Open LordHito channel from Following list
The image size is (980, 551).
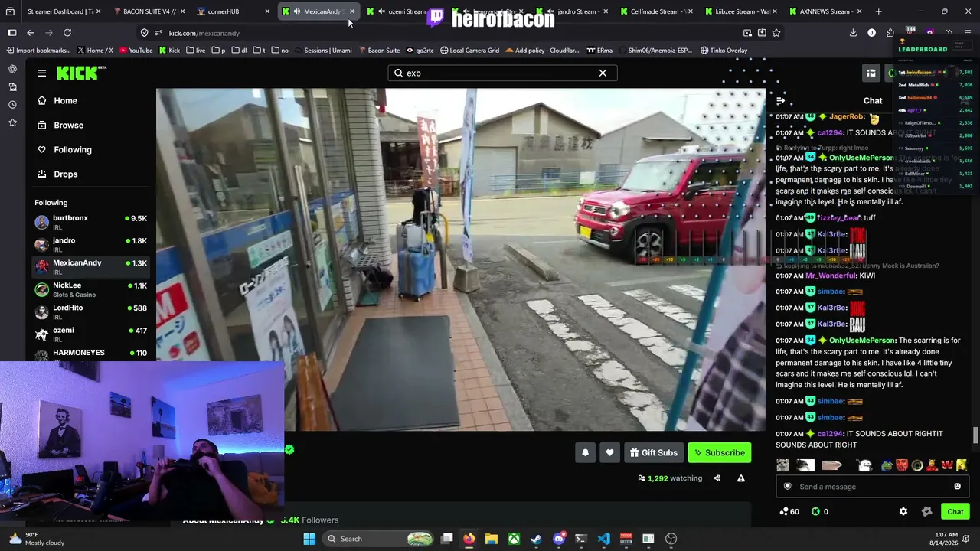(x=91, y=311)
